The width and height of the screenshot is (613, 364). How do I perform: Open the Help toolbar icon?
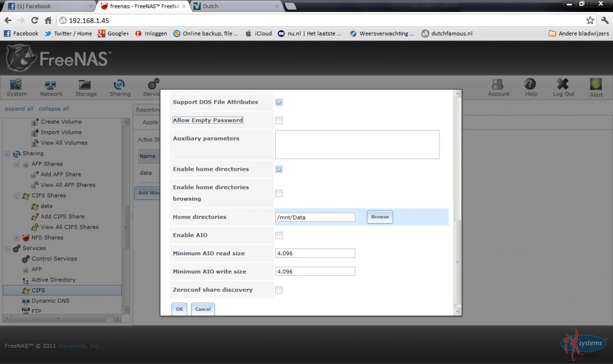[530, 88]
